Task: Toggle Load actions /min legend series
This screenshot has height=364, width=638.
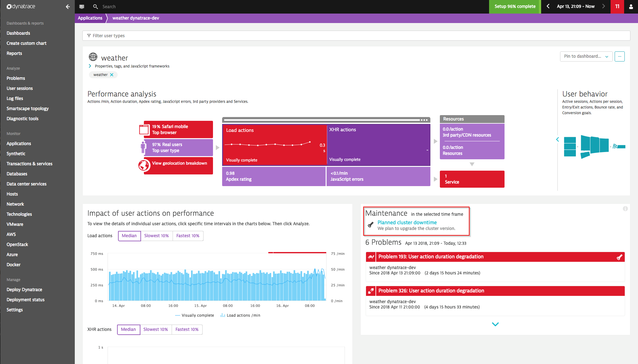Action: [x=240, y=315]
